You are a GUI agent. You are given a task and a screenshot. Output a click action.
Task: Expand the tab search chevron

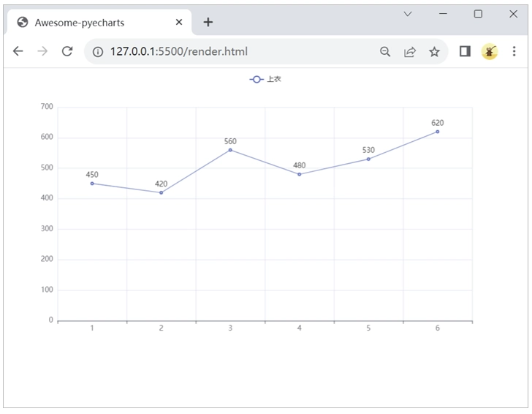[x=408, y=14]
